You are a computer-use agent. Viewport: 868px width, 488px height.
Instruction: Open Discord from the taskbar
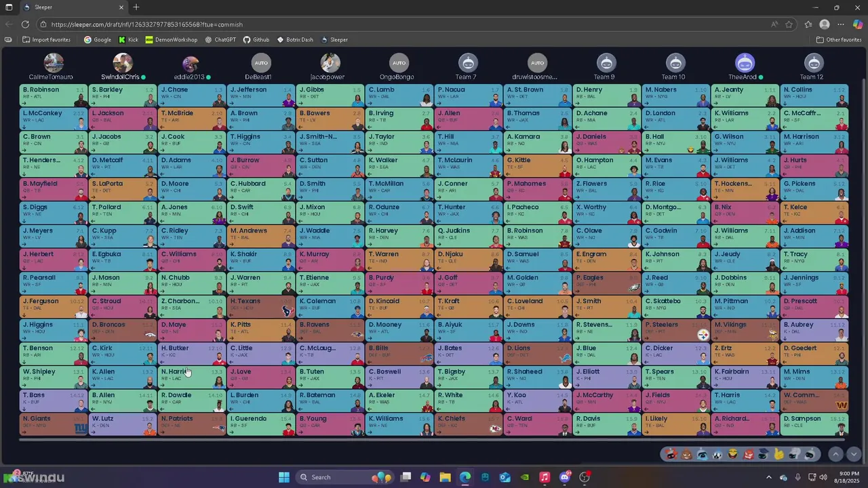(565, 477)
